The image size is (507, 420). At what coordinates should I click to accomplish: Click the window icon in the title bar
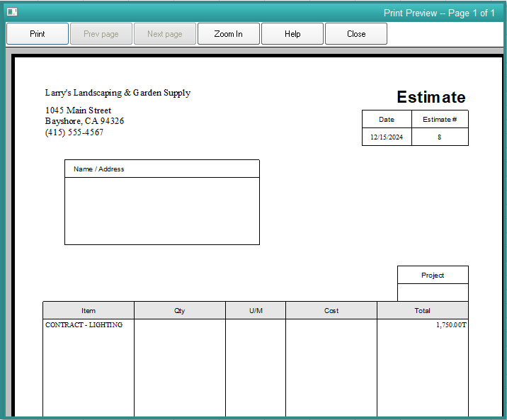12,12
